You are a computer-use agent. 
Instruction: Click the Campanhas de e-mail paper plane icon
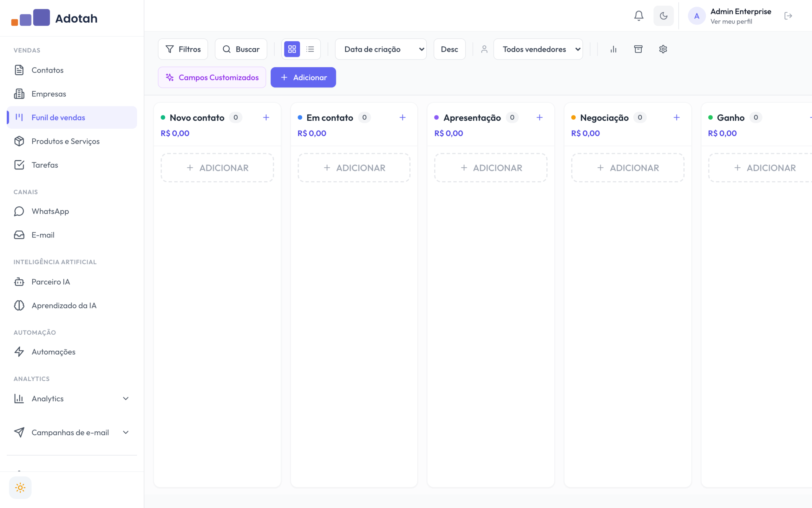(x=19, y=432)
